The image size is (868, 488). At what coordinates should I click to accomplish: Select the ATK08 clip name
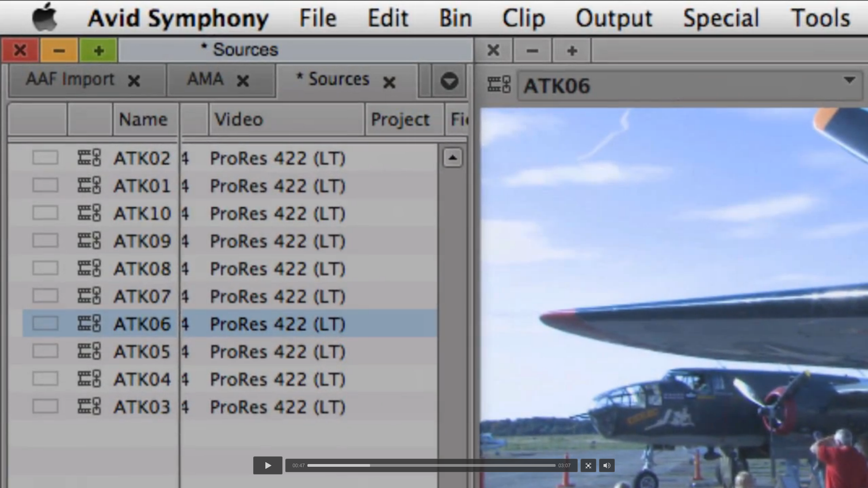coord(142,269)
